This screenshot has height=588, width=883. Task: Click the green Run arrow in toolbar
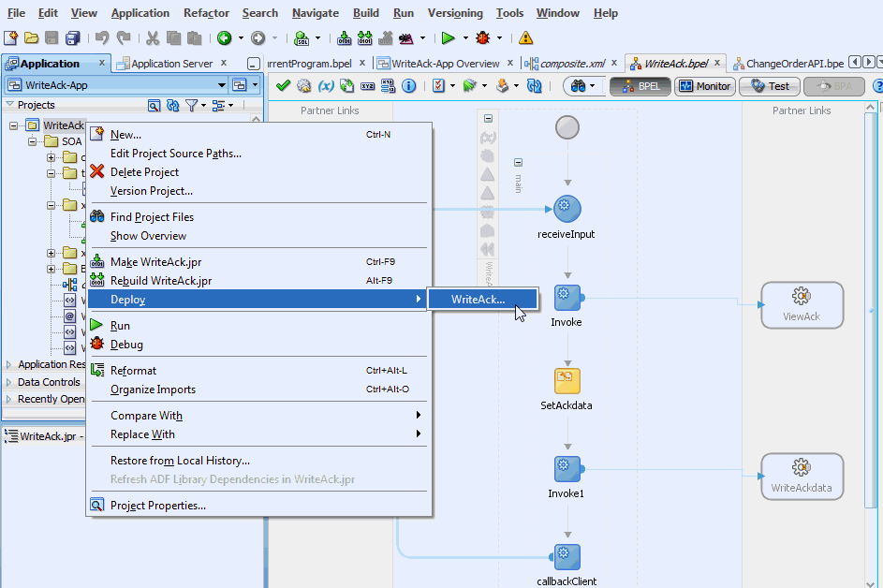pos(449,37)
